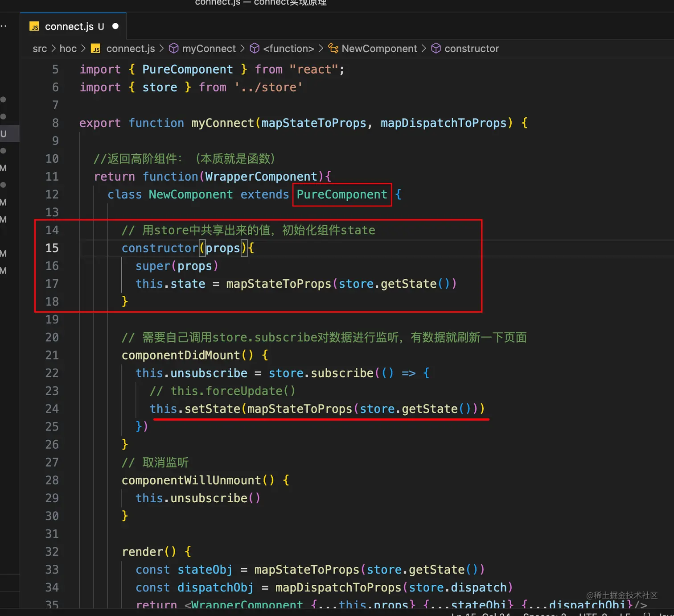The width and height of the screenshot is (674, 616).
Task: Click the myConnect function name on line 8
Action: click(x=222, y=123)
